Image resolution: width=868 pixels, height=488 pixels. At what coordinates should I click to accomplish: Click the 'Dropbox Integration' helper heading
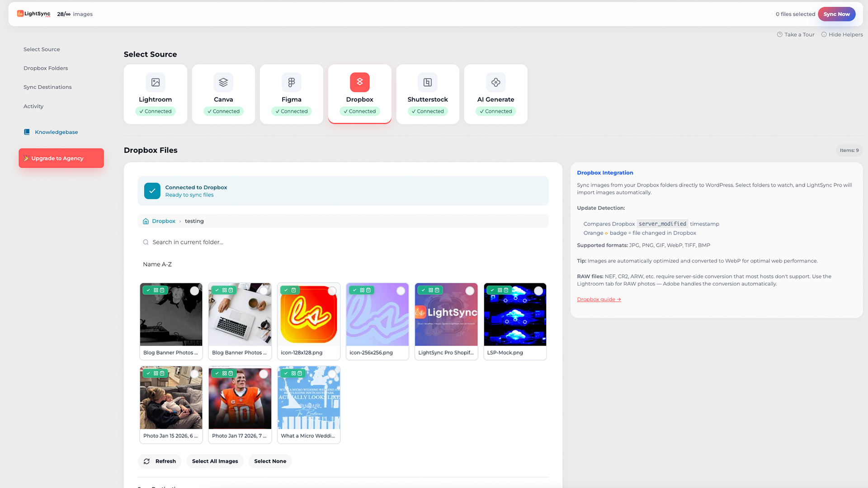point(605,173)
